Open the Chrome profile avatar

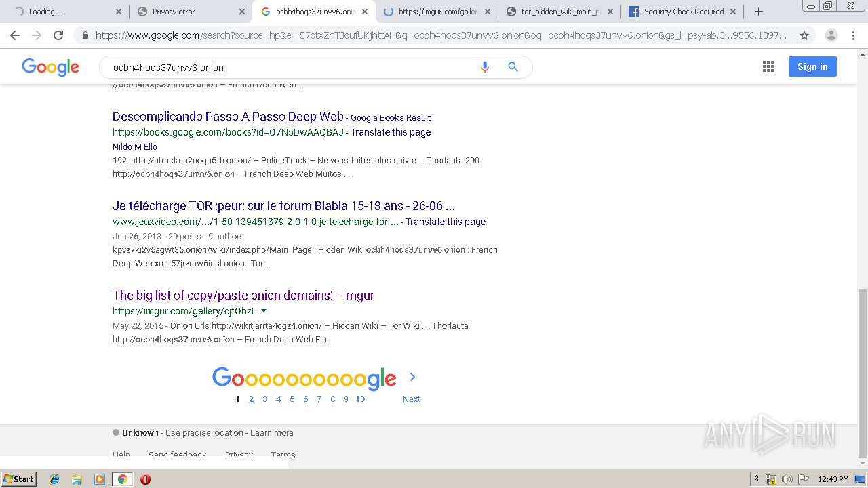[x=831, y=35]
